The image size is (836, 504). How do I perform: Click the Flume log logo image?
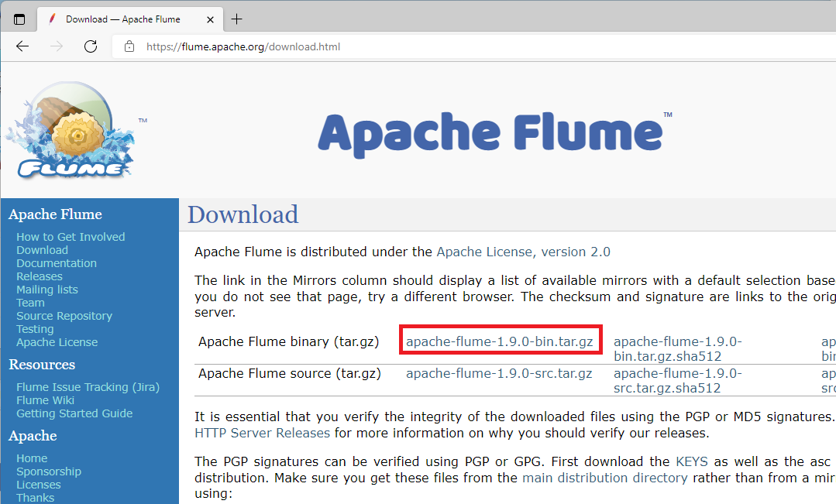click(70, 129)
